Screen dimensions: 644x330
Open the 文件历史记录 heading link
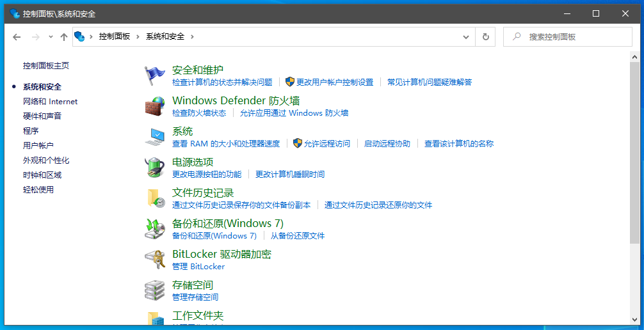tap(203, 193)
